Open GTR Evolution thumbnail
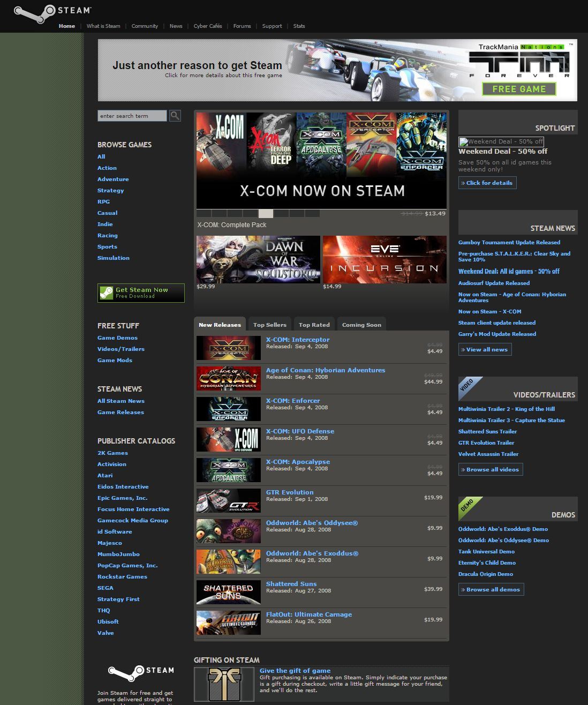Image resolution: width=588 pixels, height=705 pixels. pos(229,501)
